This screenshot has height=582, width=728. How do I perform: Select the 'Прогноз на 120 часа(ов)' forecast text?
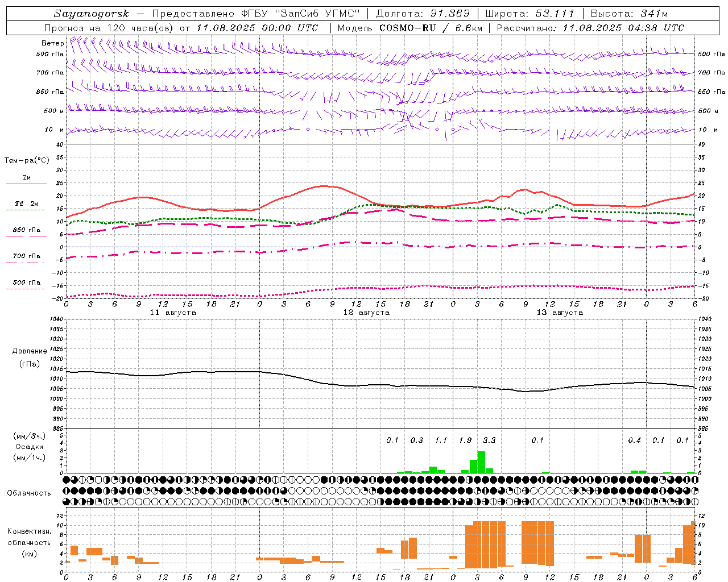coord(109,28)
